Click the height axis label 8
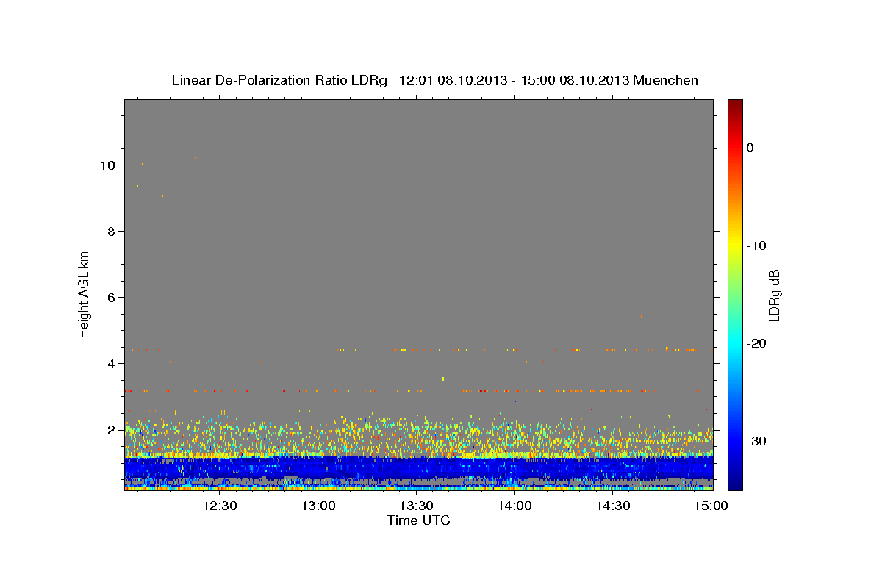 (112, 231)
